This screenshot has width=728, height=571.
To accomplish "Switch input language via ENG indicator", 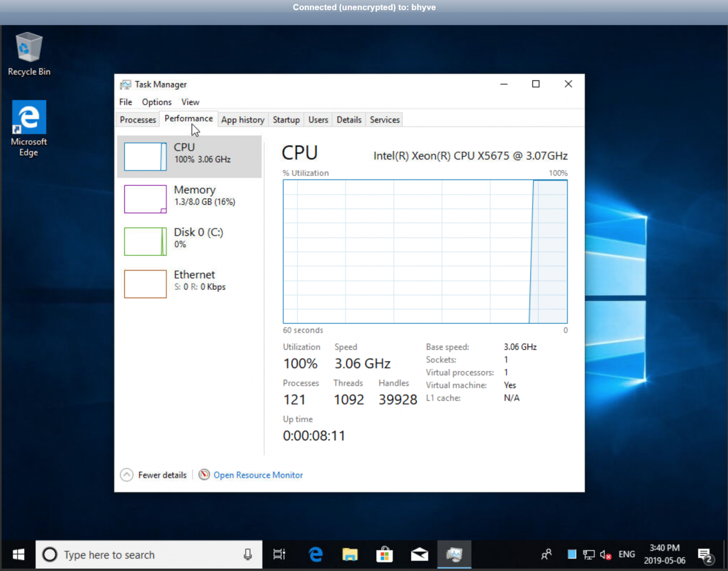I will [x=627, y=554].
